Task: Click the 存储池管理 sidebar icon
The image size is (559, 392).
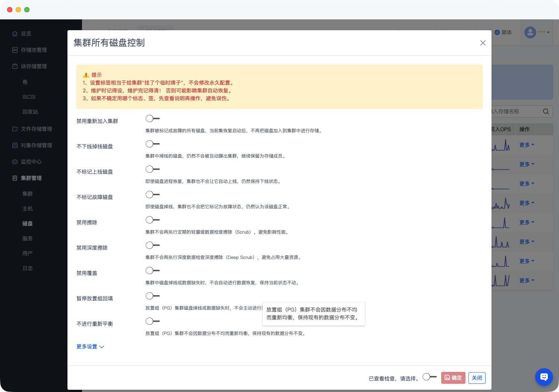Action: 15,50
